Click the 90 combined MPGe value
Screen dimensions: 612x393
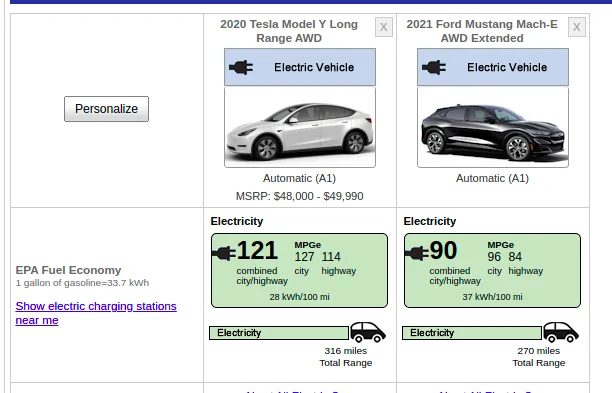[443, 250]
